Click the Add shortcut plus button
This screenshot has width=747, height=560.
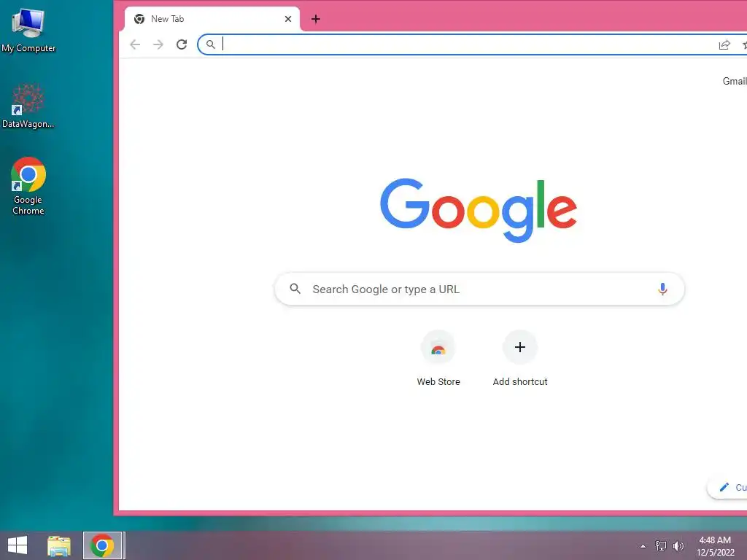point(520,347)
